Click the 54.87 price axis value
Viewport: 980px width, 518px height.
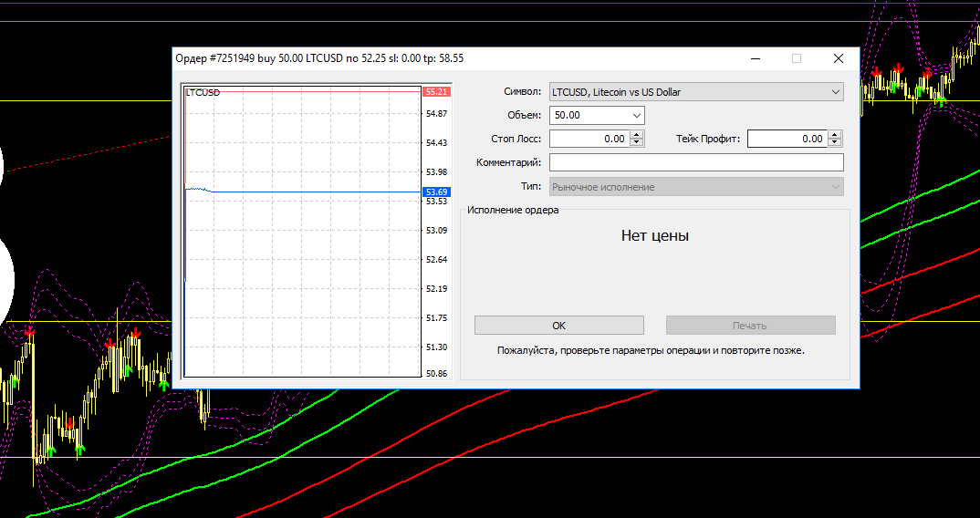click(x=436, y=114)
